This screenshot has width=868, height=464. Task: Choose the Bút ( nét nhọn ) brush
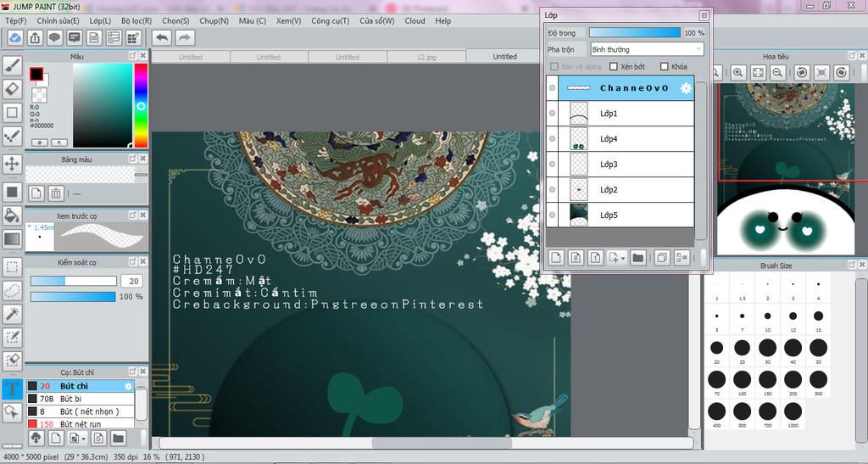point(81,411)
